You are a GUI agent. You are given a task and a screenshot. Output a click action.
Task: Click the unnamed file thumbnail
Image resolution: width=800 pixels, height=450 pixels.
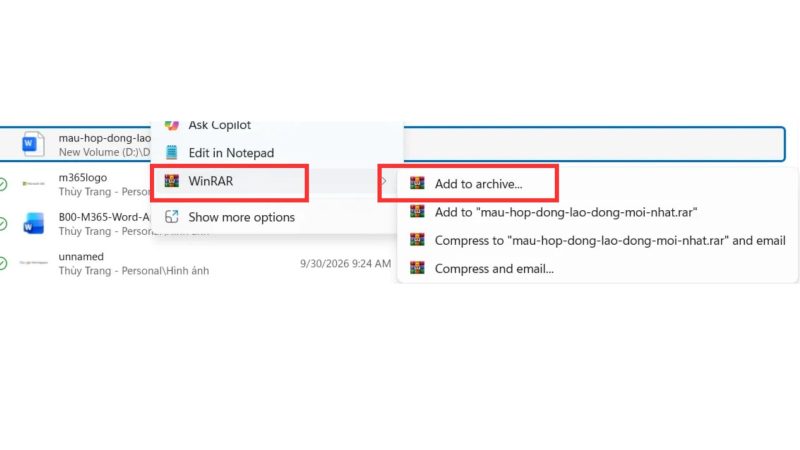pos(33,263)
